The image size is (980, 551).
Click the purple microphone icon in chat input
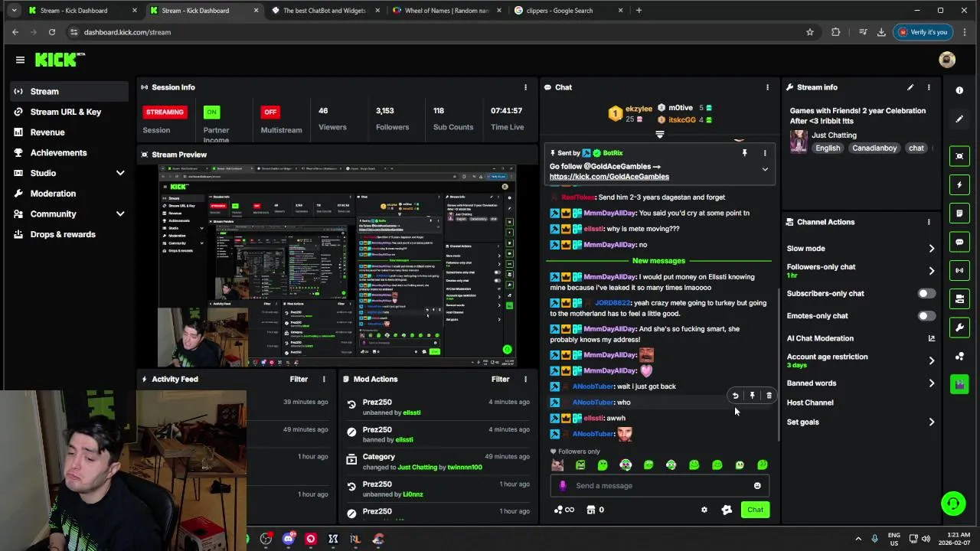[x=563, y=485]
